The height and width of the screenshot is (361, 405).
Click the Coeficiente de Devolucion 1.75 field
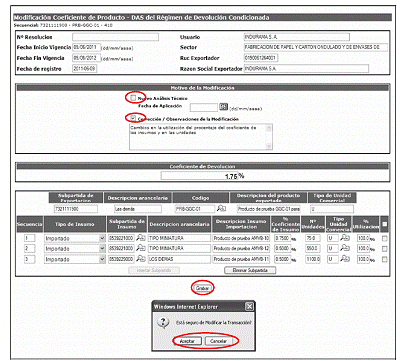[199, 176]
